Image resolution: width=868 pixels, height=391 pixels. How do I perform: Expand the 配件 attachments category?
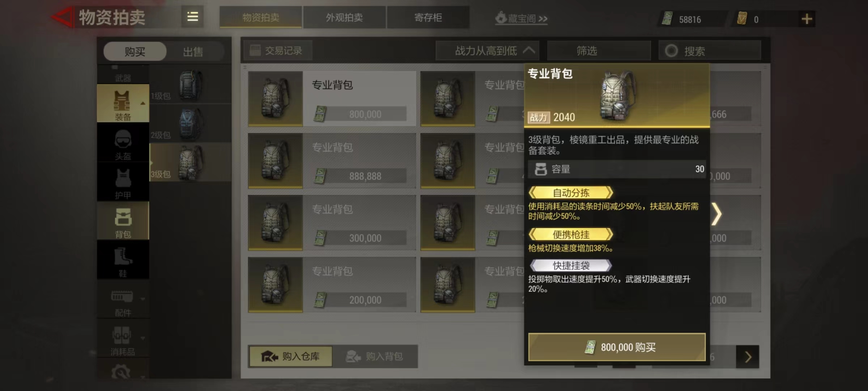pos(123,301)
